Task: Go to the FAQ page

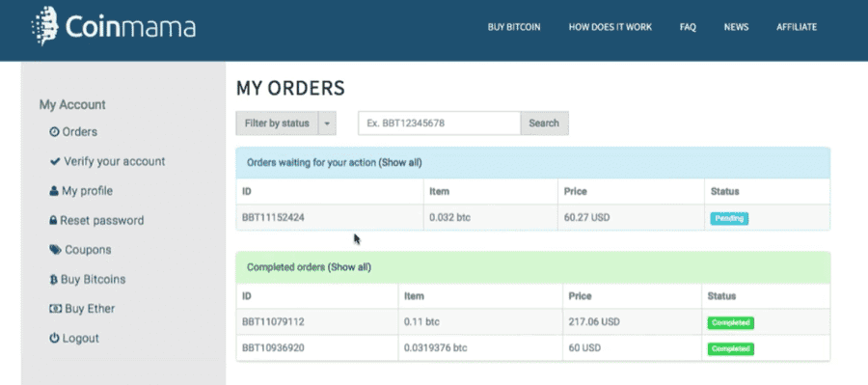Action: click(688, 27)
